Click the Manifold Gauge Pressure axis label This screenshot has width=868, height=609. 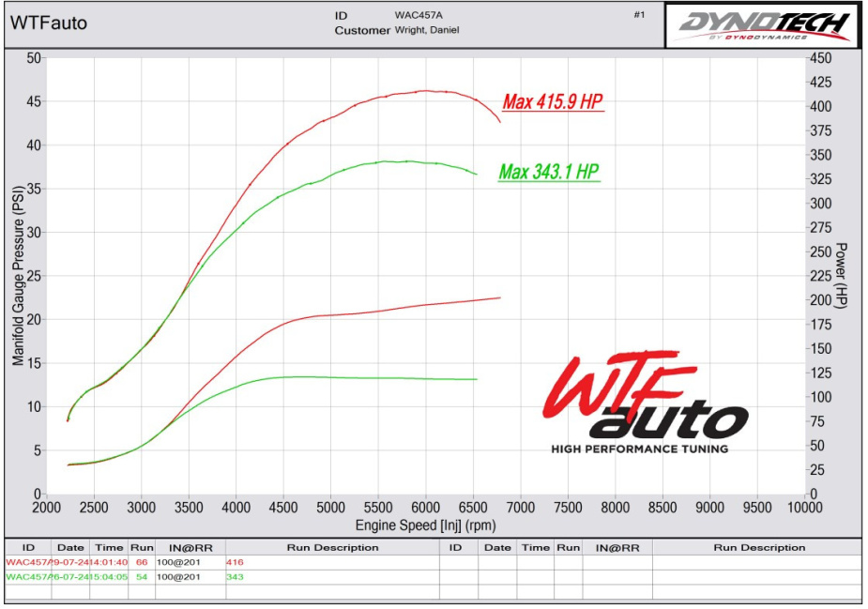[x=18, y=276]
